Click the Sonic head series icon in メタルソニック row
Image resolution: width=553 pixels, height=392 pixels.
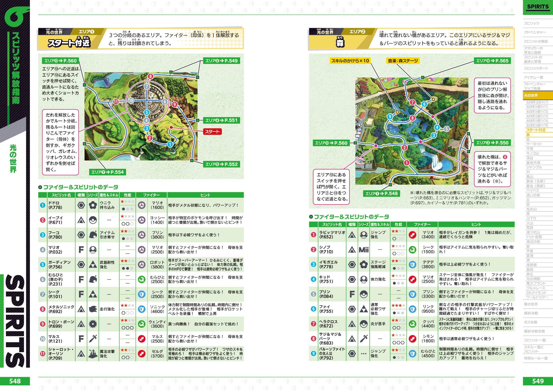pos(93,309)
